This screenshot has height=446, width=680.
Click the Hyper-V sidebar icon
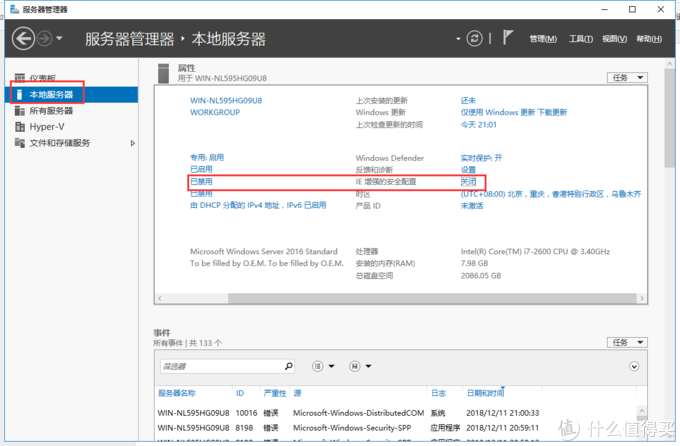[20, 127]
